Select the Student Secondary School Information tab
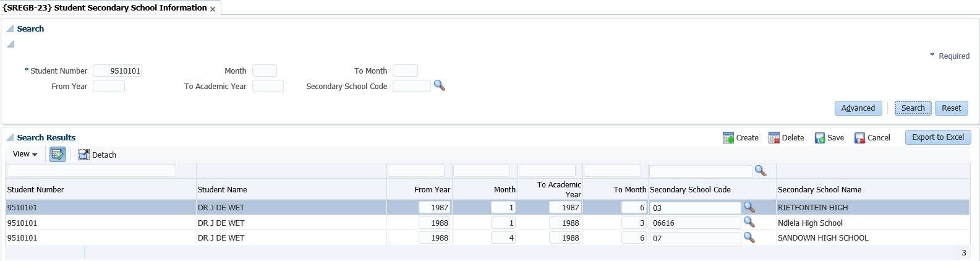This screenshot has height=261, width=980. point(105,7)
